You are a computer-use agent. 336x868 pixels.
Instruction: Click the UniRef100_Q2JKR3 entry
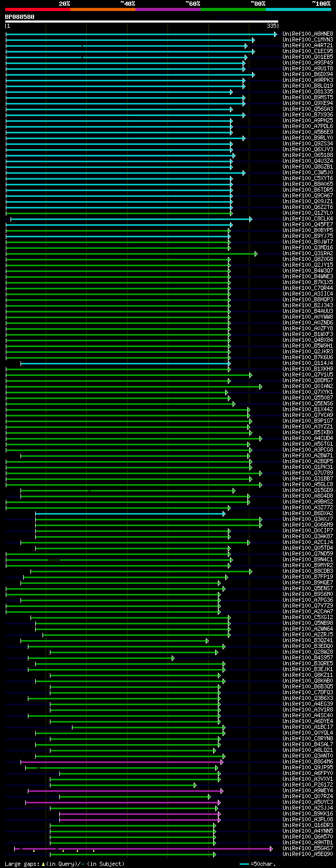pyautogui.click(x=308, y=351)
